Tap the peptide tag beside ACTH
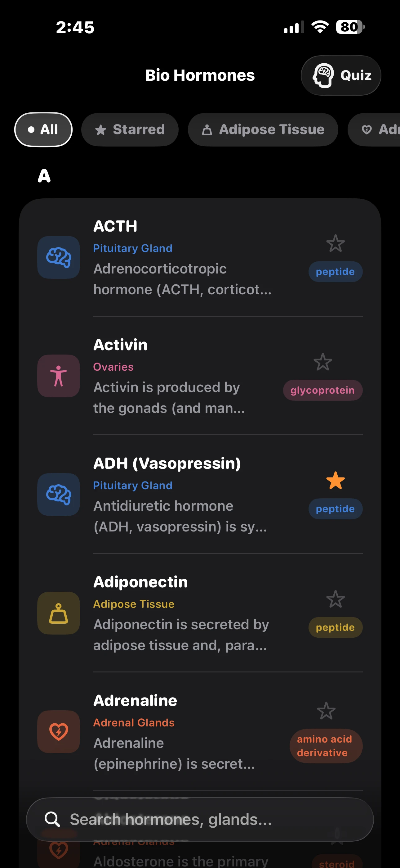 pyautogui.click(x=336, y=272)
